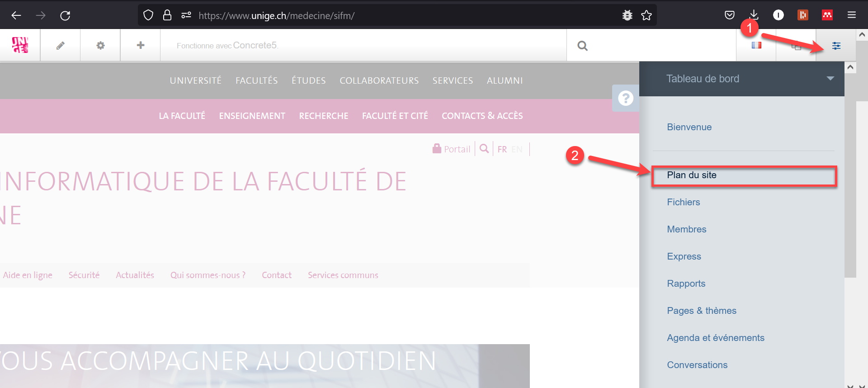Click the Portail login link
This screenshot has height=388, width=868.
[452, 149]
